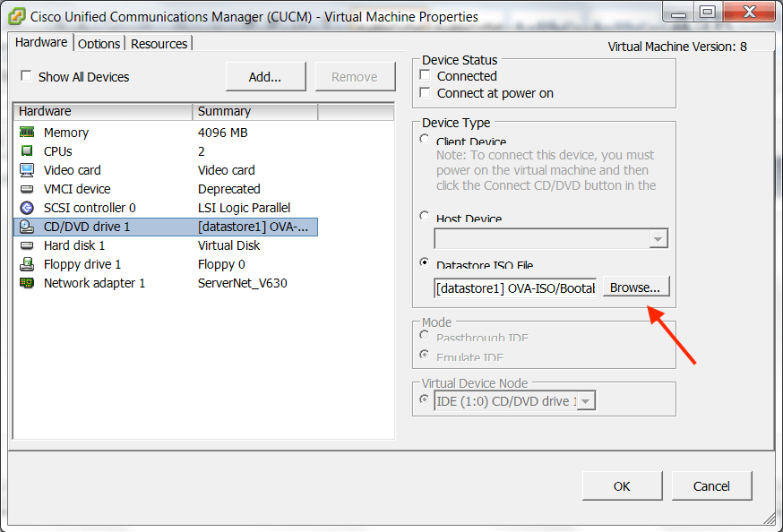Click the CD/DVD drive 1 icon
Viewport: 783px width, 532px height.
tap(27, 227)
